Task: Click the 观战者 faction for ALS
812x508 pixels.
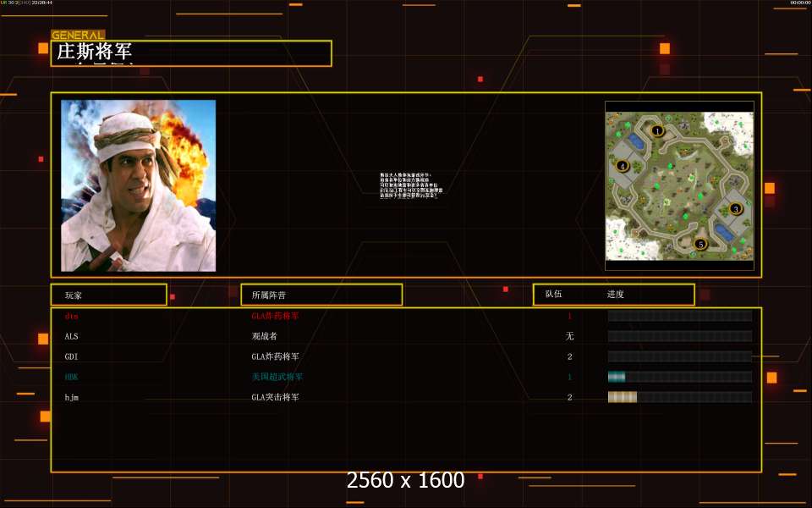Action: point(264,336)
